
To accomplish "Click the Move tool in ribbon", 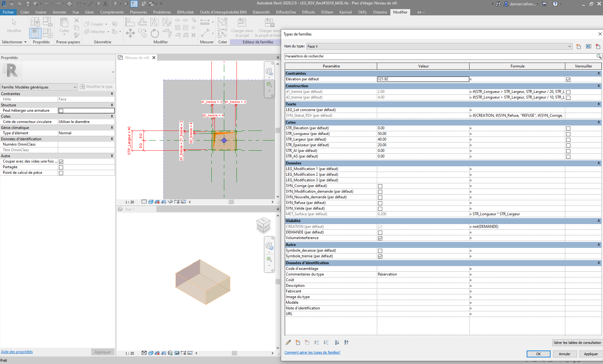I will pos(130,33).
